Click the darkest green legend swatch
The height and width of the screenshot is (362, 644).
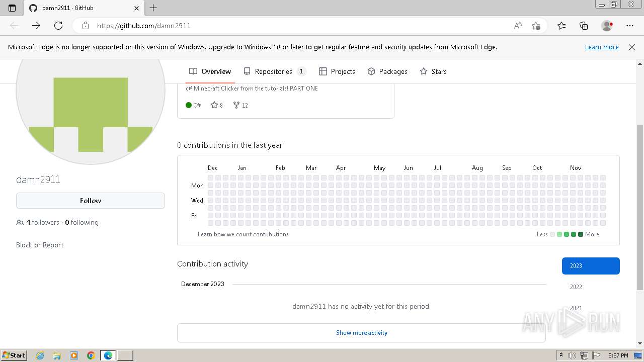pyautogui.click(x=581, y=234)
